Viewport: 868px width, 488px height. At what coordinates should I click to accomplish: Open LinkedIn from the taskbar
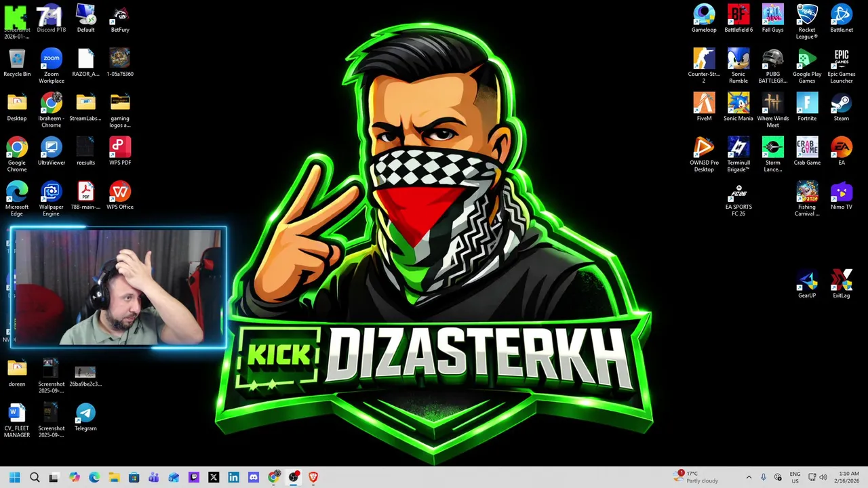coord(233,477)
